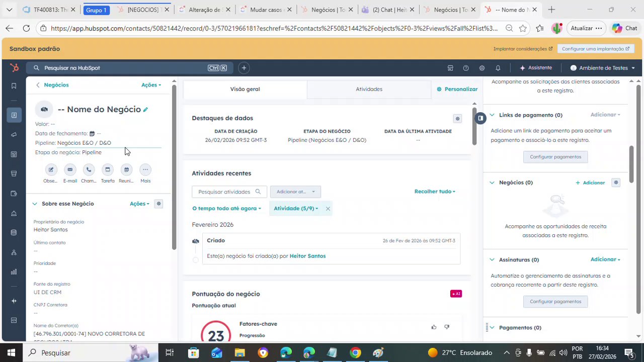Click Configurar pagamentos under Assinaturas
This screenshot has height=362, width=644.
555,302
